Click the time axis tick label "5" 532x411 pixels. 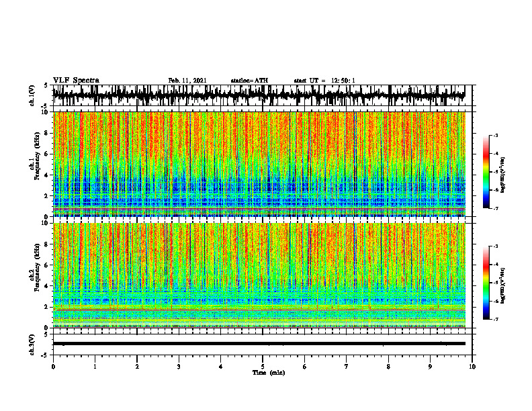pos(263,367)
